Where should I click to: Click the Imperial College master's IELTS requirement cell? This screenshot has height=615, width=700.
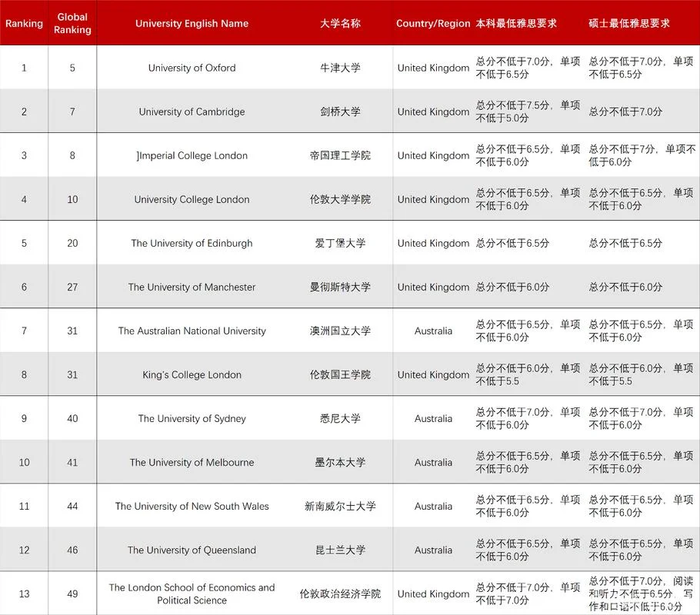642,155
